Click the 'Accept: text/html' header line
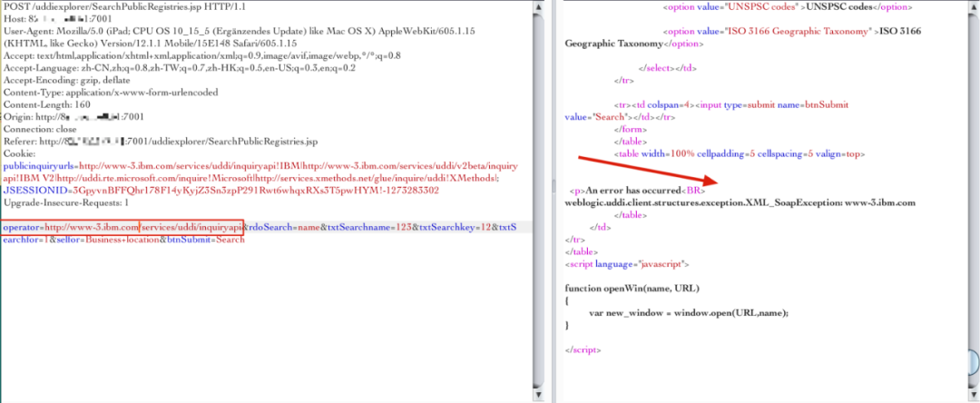Image resolution: width=980 pixels, height=403 pixels. pyautogui.click(x=201, y=55)
